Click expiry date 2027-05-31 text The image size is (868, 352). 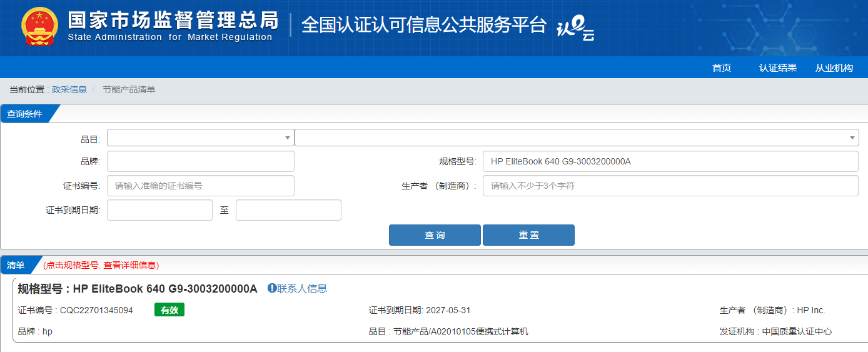coord(448,310)
